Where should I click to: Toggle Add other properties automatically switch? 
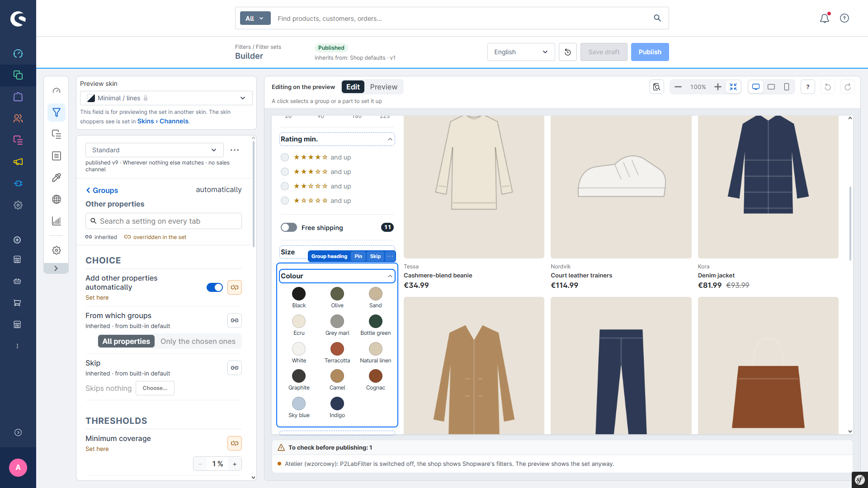point(215,287)
